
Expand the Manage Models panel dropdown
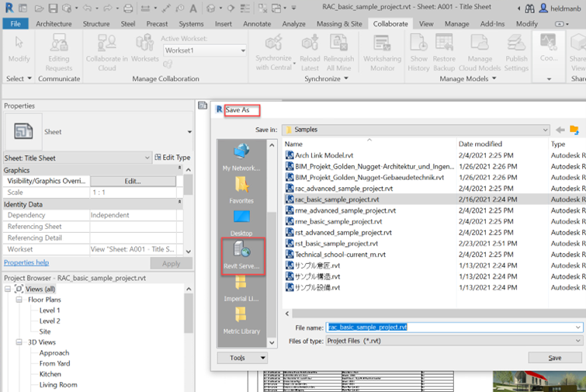[494, 78]
